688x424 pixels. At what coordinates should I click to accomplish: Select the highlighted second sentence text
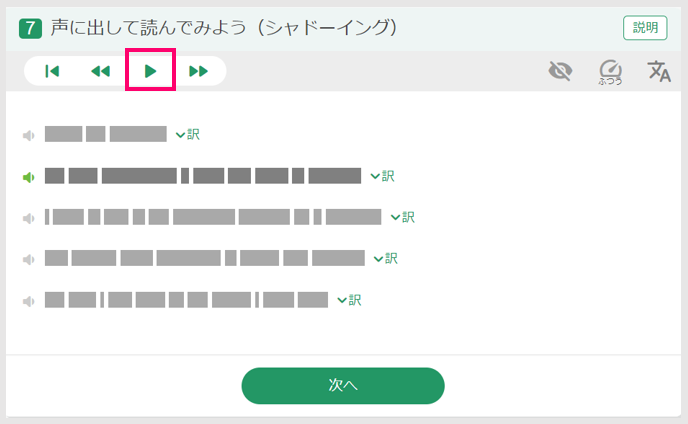tap(203, 176)
